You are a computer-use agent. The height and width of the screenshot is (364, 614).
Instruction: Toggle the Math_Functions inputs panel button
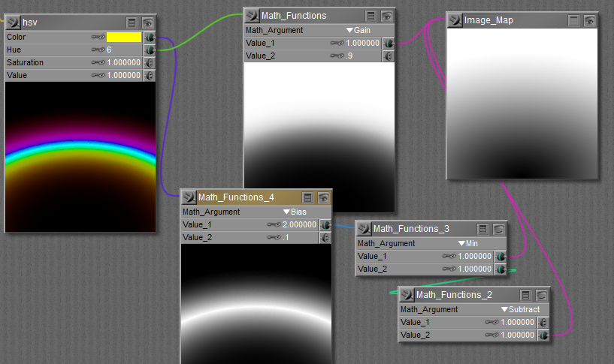coord(371,16)
